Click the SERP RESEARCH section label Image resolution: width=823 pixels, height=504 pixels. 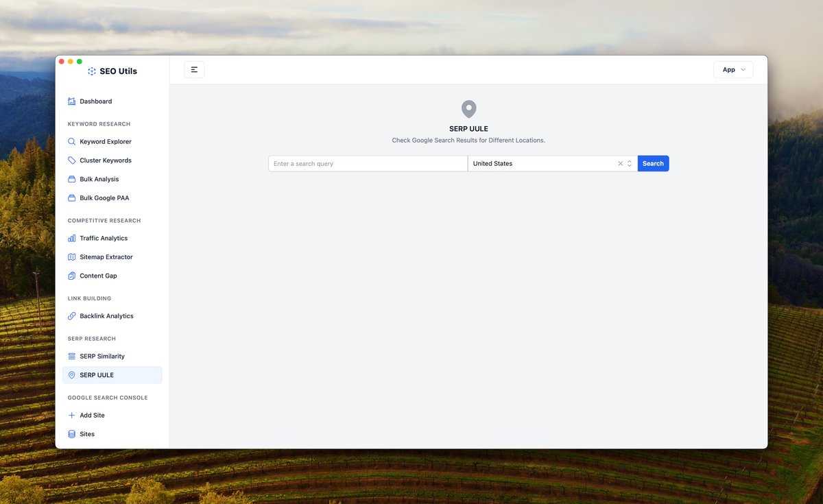click(x=91, y=339)
